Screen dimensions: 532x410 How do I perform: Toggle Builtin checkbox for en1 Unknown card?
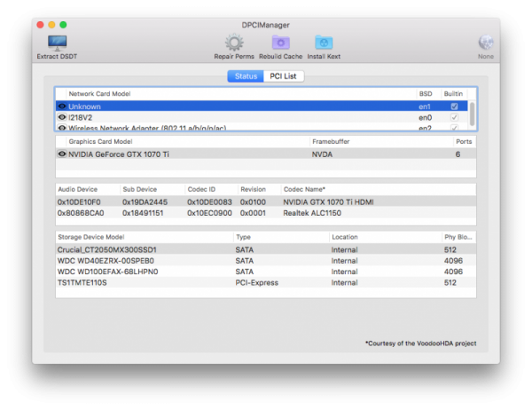(455, 106)
